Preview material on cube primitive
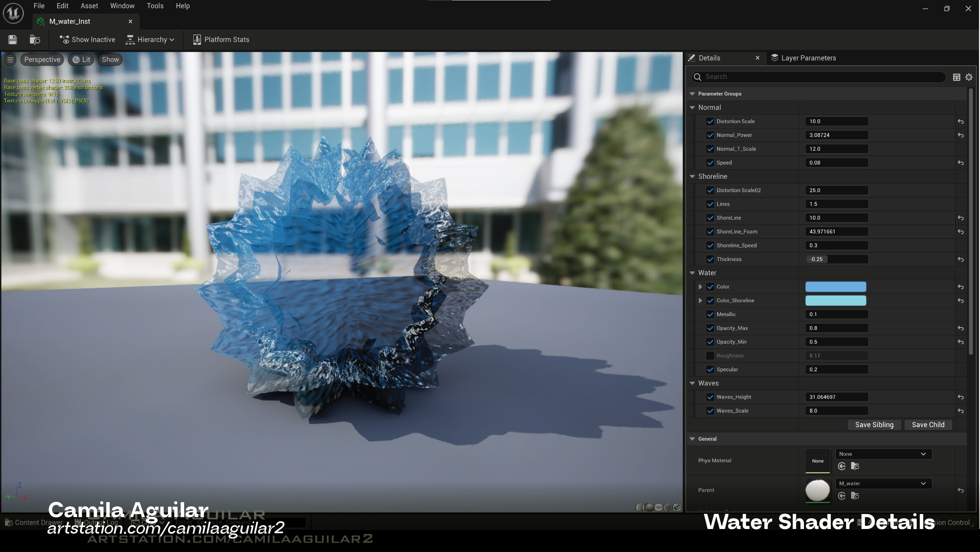 [668, 507]
